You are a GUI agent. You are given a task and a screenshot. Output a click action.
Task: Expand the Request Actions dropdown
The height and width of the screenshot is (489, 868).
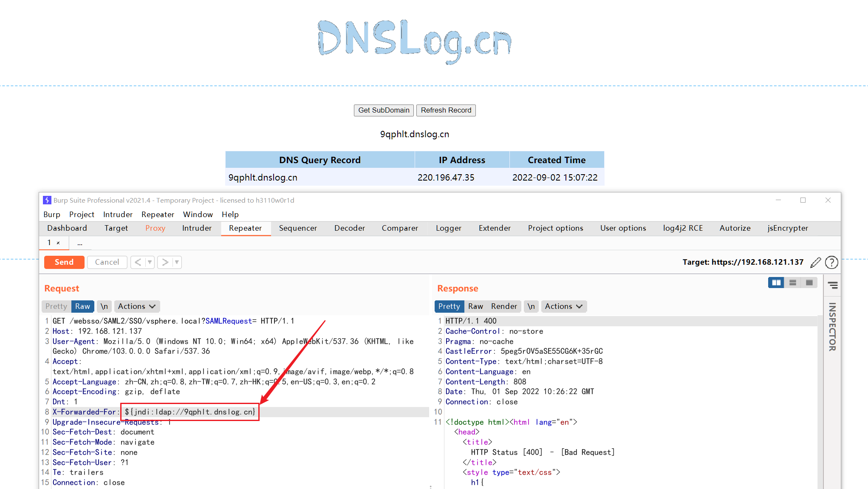[x=136, y=306]
